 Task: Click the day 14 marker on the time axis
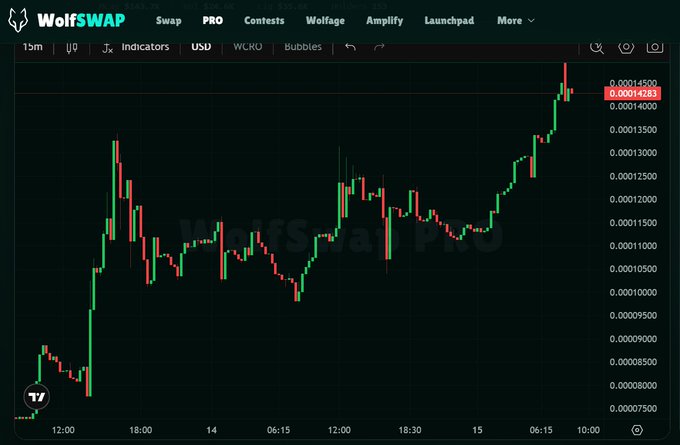pyautogui.click(x=211, y=430)
